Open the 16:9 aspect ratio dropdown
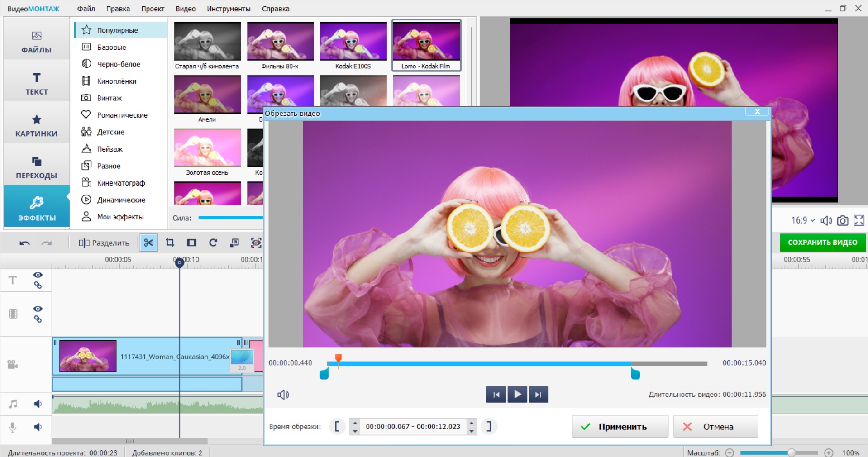Viewport: 868px width, 457px height. tap(803, 220)
